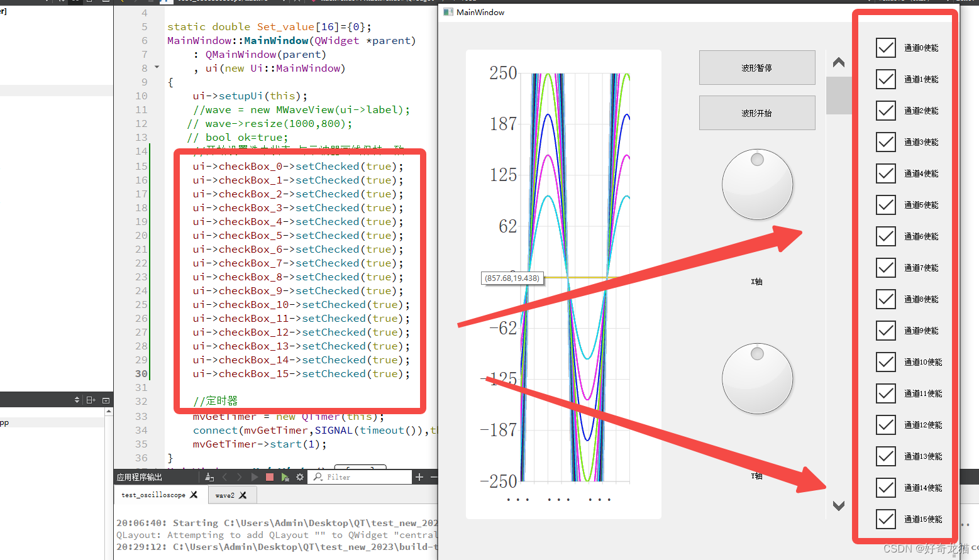Click the static double Set_value code line
This screenshot has width=979, height=560.
[269, 27]
